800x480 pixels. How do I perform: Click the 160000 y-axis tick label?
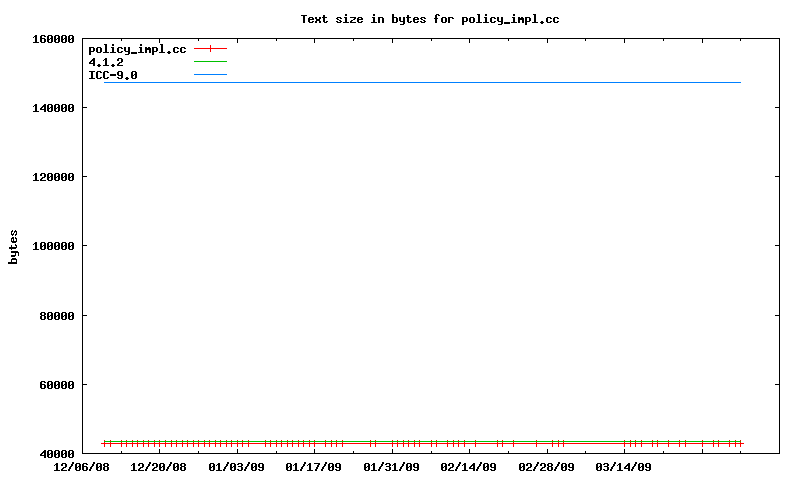click(54, 39)
